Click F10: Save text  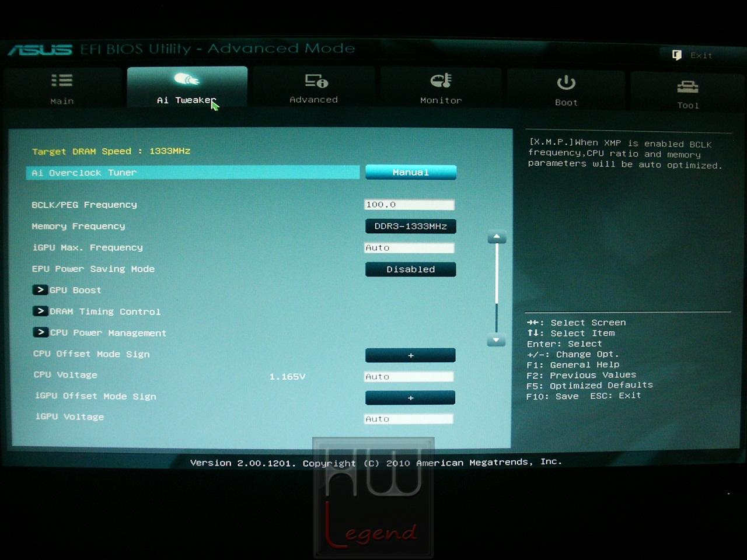point(553,396)
